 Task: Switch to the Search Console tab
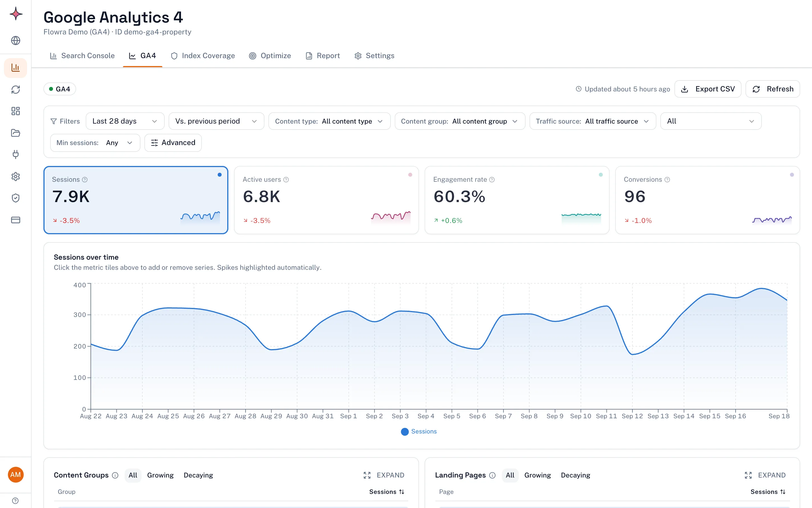pos(82,56)
